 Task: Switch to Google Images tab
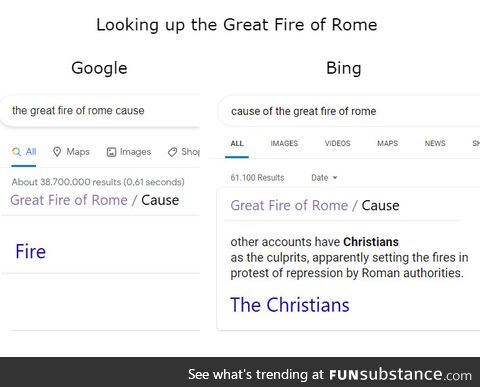tap(129, 152)
